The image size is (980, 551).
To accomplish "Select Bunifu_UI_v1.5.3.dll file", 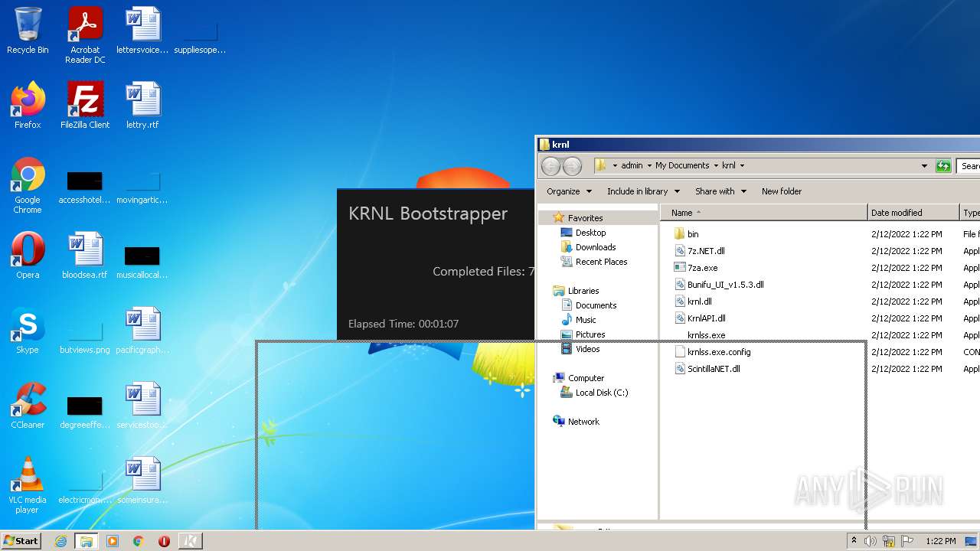I will [719, 285].
